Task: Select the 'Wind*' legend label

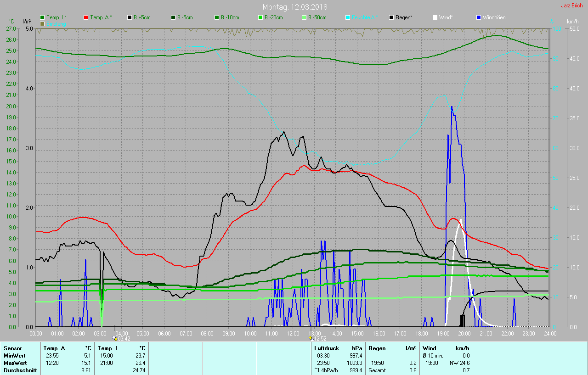Action: coord(446,17)
